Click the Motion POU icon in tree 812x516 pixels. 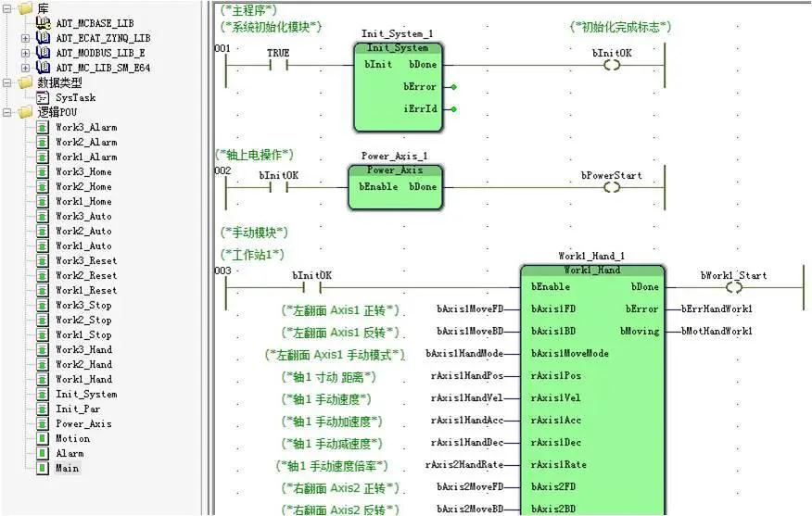pos(43,438)
